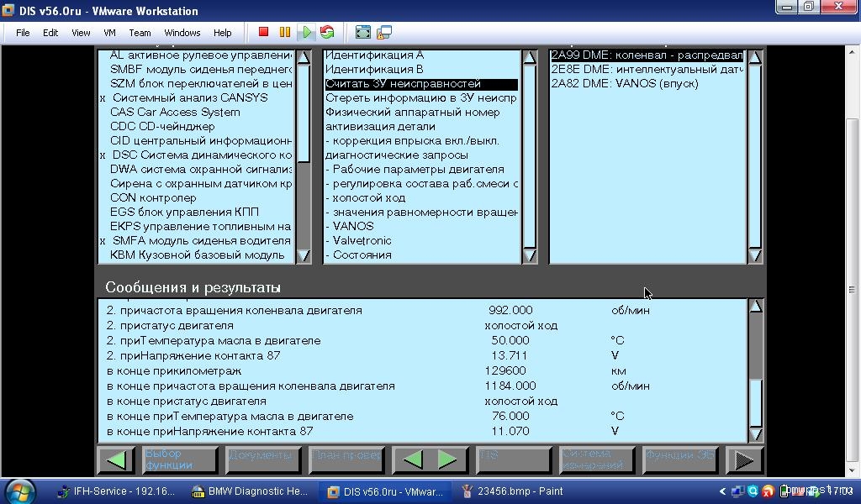Select the marked SMFA модуль сиденья водителя entry
This screenshot has width=861, height=504.
point(201,240)
